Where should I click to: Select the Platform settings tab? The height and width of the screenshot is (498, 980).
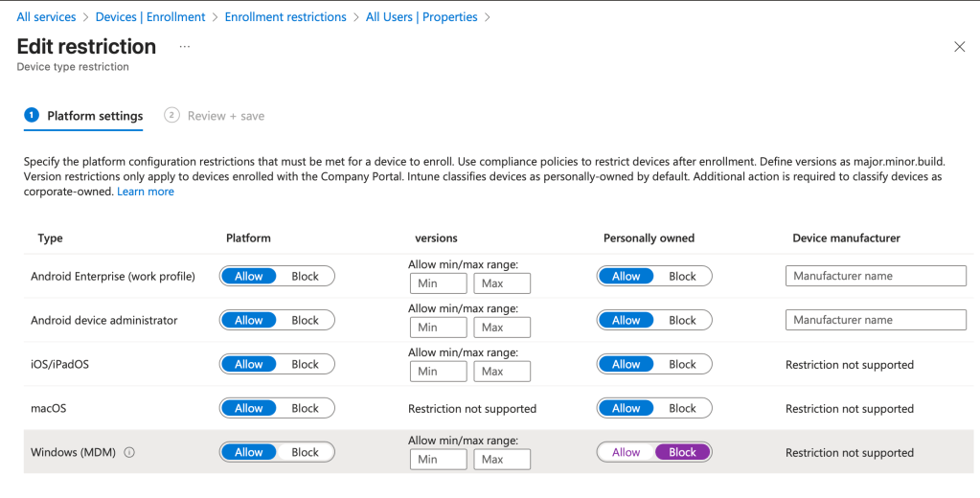(x=95, y=116)
